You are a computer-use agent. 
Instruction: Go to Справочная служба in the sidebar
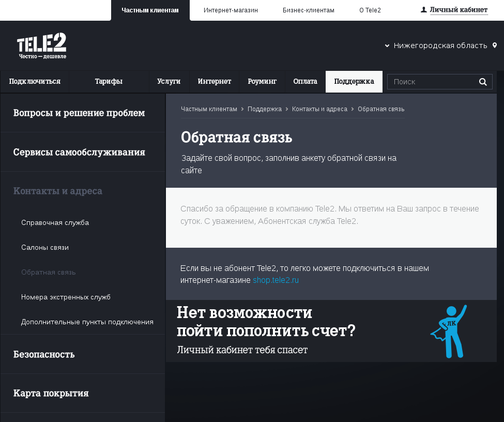tap(55, 222)
